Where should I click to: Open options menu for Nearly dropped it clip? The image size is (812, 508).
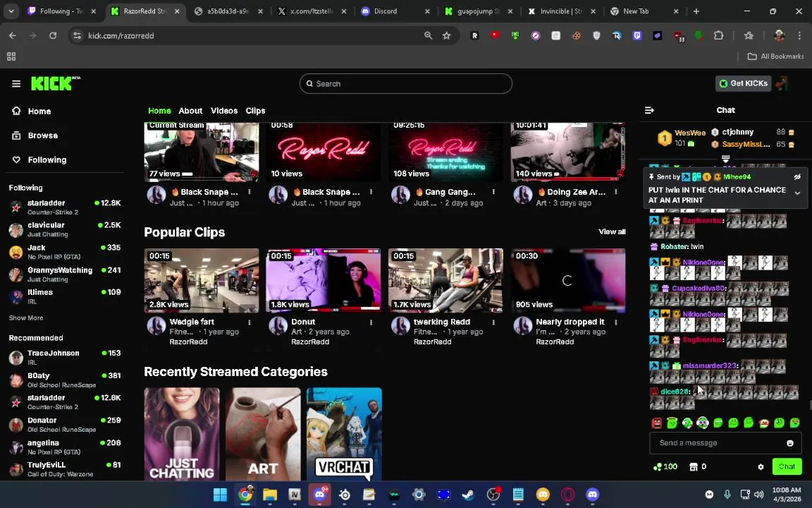click(616, 322)
